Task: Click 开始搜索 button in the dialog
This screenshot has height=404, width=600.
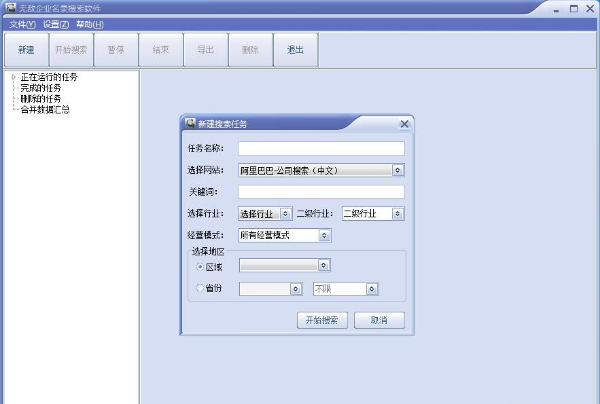Action: coord(321,321)
